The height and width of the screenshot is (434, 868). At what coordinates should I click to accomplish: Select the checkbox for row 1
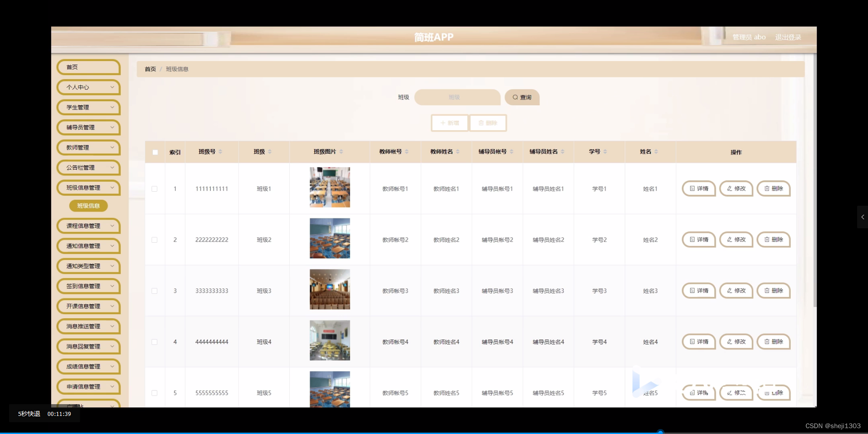click(x=155, y=189)
